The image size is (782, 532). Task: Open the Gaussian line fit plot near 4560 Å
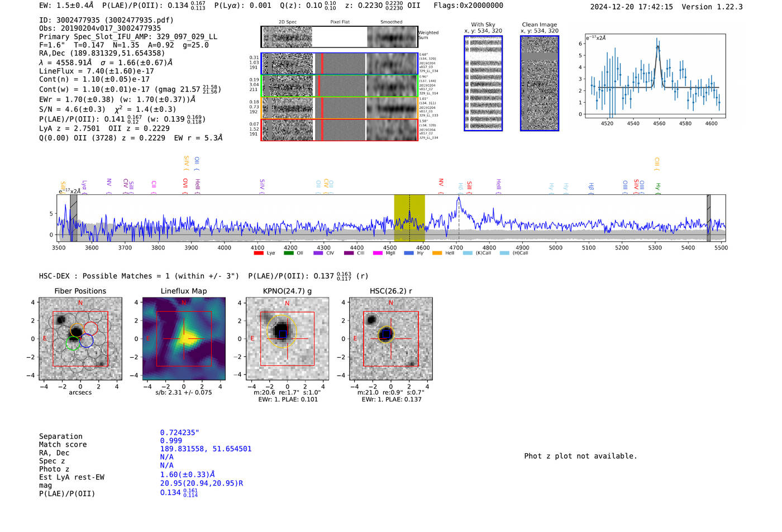click(x=654, y=76)
